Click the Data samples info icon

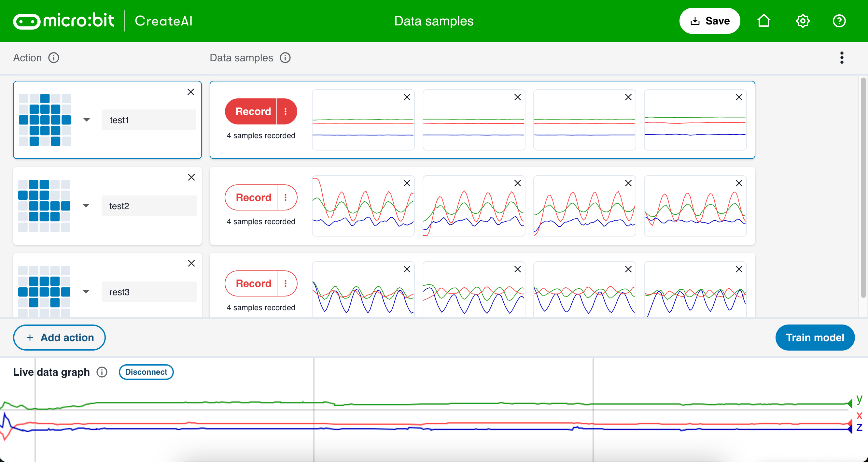point(285,58)
